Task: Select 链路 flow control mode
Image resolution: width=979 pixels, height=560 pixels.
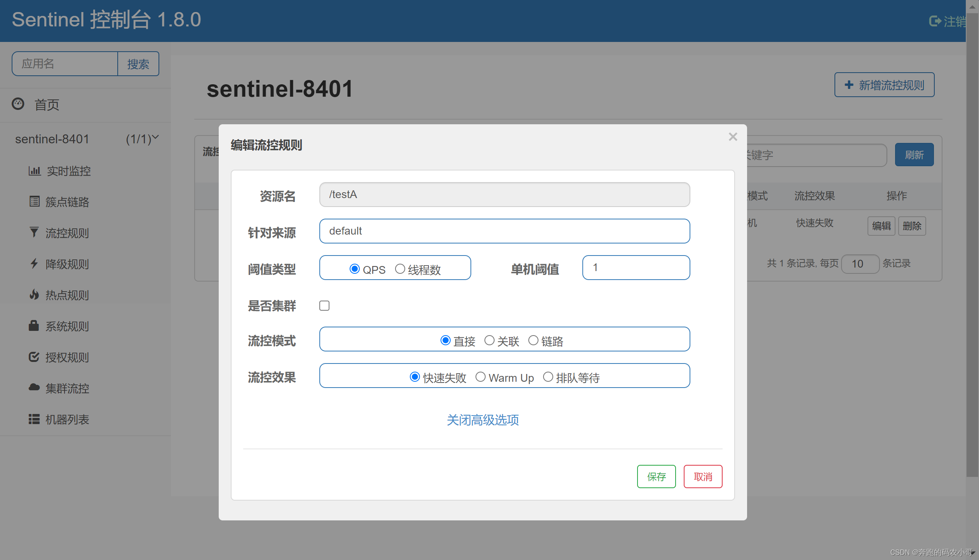Action: tap(533, 340)
